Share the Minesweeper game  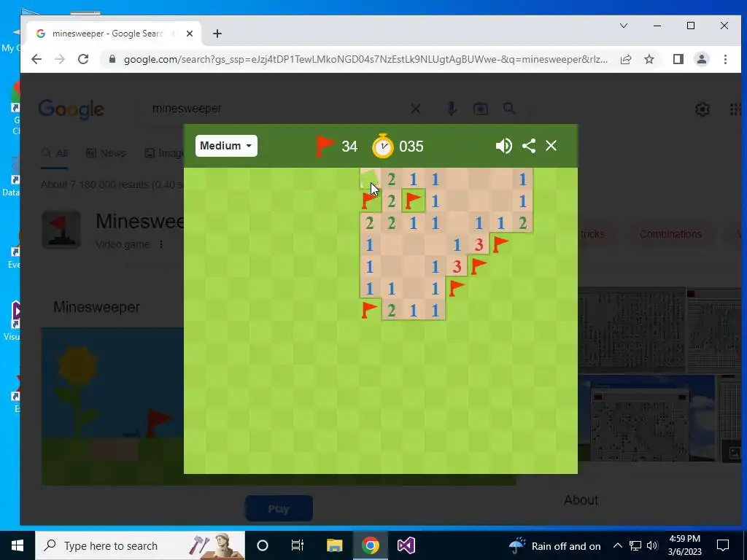[529, 146]
